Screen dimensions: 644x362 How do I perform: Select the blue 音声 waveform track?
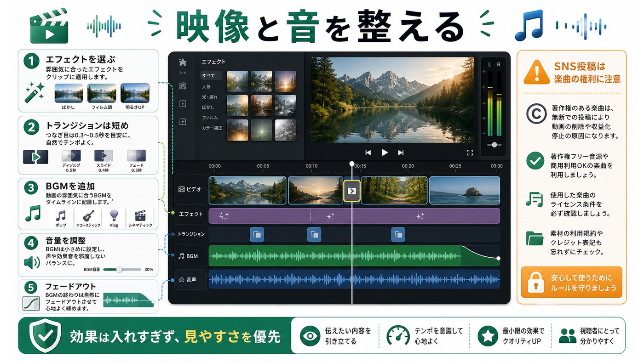pyautogui.click(x=354, y=279)
